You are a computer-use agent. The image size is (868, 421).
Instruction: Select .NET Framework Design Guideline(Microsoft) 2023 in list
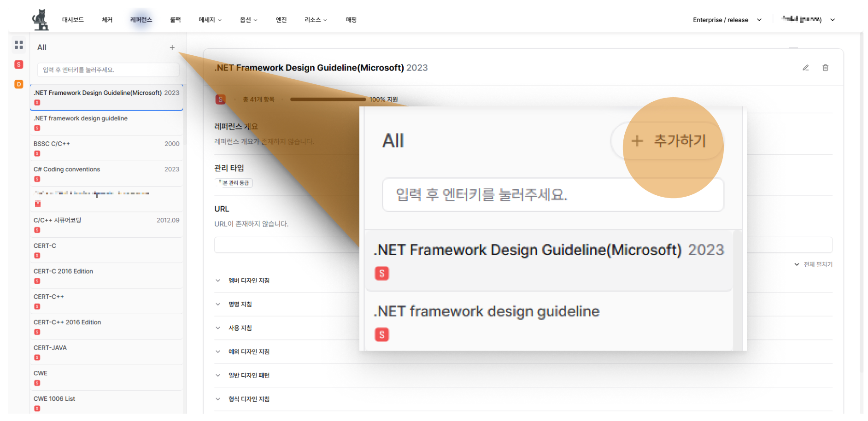coord(106,98)
